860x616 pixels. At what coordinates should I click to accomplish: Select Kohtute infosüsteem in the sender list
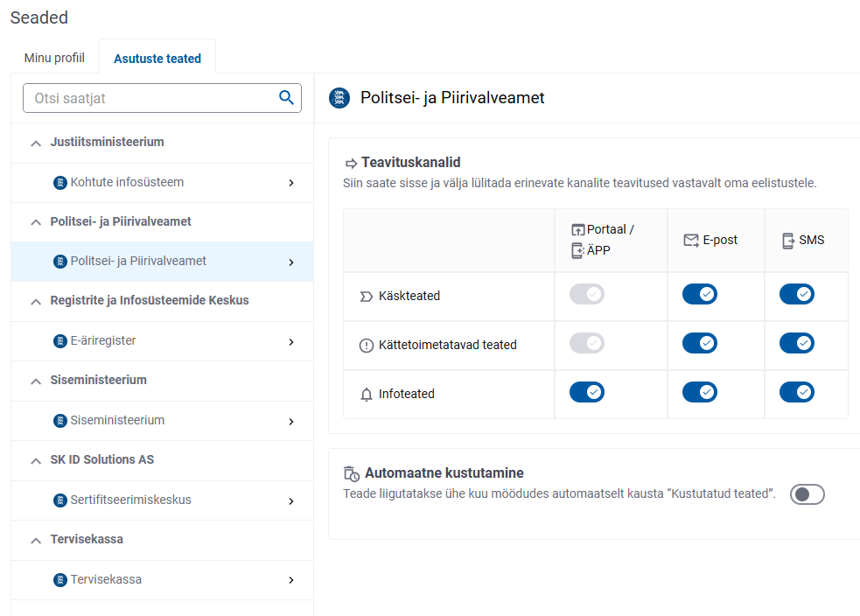[163, 183]
